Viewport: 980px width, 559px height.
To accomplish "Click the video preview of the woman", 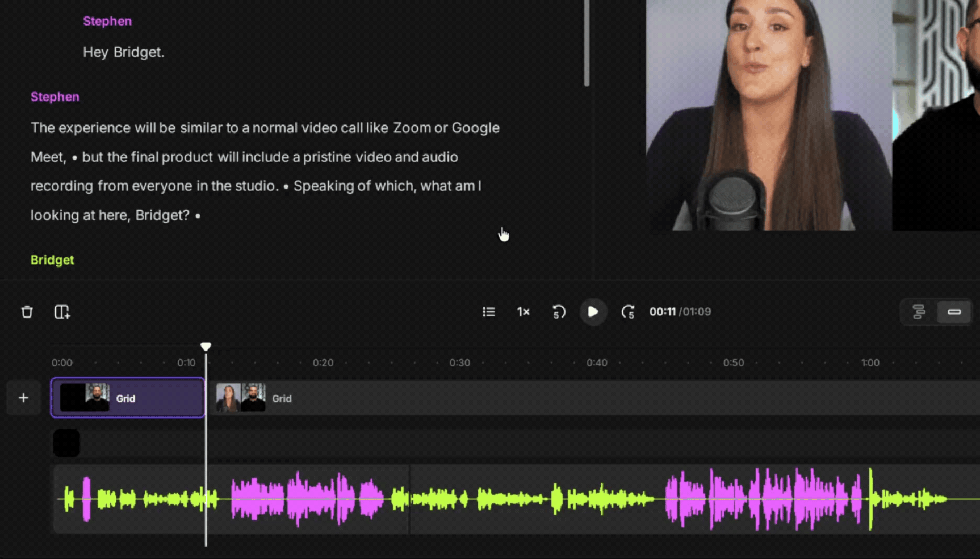I will pos(769,115).
